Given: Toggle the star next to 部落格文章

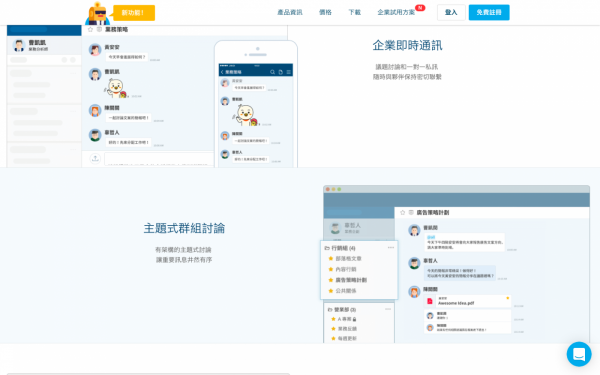Looking at the screenshot, I should click(331, 259).
